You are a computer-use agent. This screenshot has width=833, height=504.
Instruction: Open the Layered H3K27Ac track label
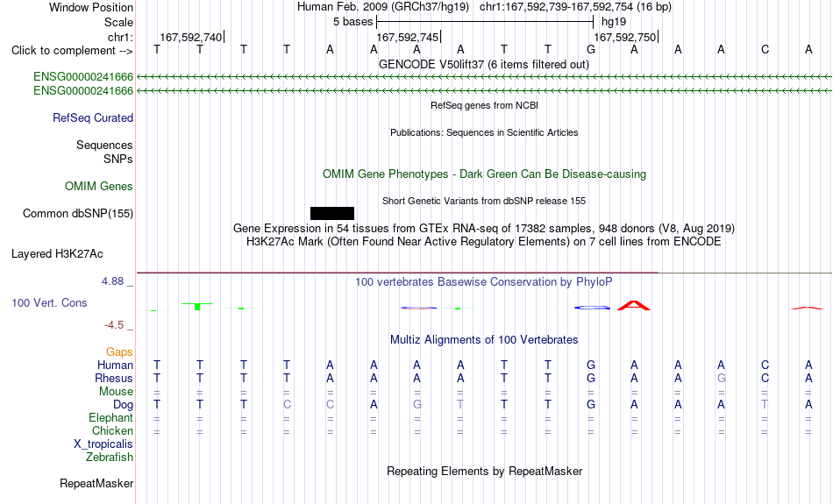(x=57, y=254)
